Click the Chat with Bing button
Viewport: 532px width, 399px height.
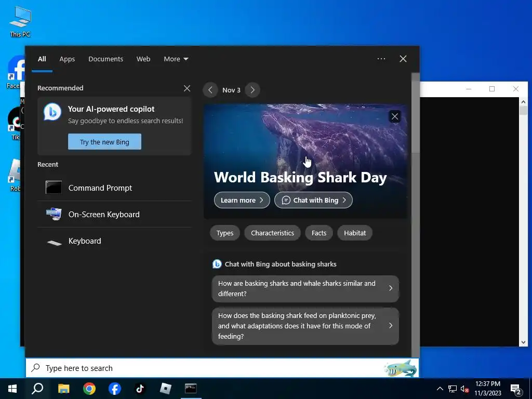click(x=313, y=200)
